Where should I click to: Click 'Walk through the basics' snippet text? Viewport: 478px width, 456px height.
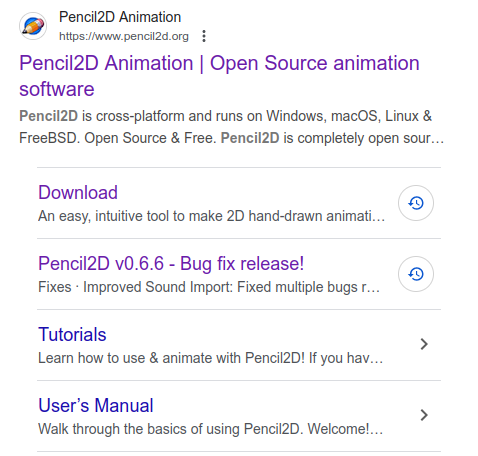point(211,429)
